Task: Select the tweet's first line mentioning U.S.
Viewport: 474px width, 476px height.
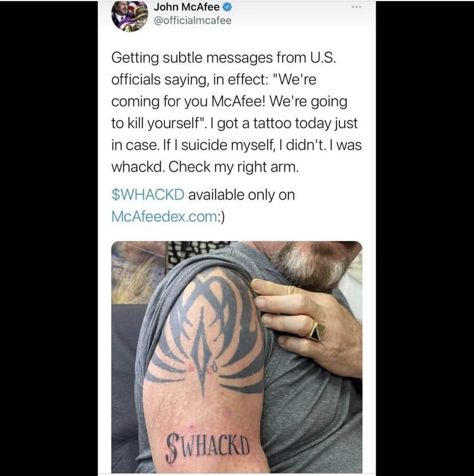Action: pos(224,57)
